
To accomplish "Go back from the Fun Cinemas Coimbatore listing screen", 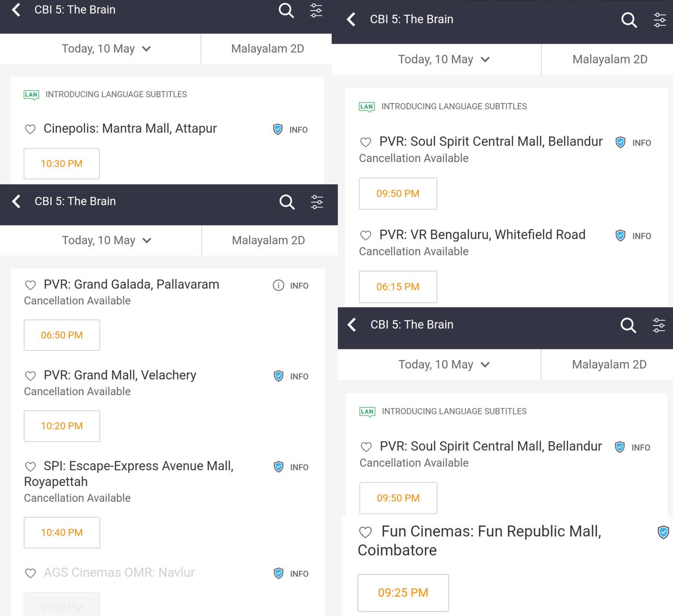I will pyautogui.click(x=352, y=325).
